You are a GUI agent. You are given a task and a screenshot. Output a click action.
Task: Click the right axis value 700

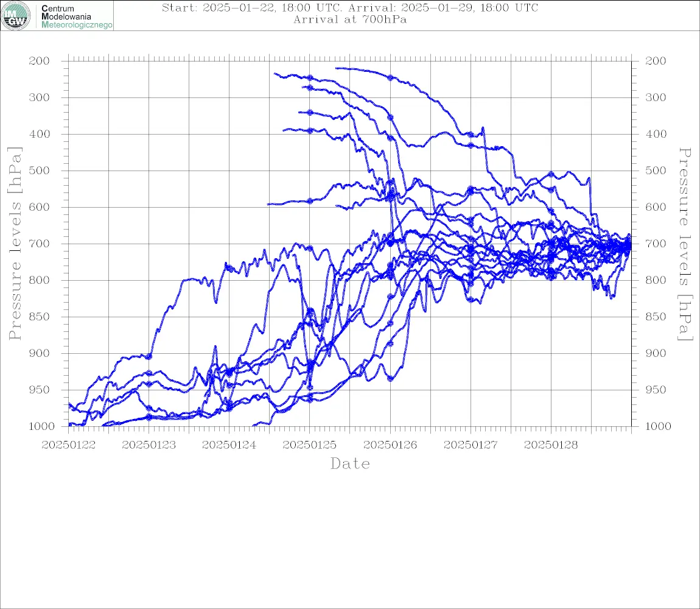coord(656,244)
